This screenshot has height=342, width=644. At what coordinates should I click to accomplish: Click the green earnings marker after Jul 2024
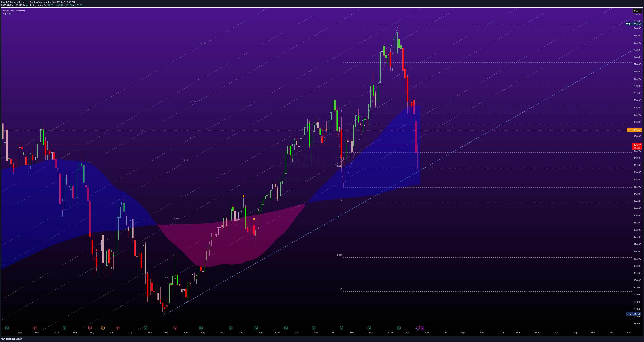342,328
